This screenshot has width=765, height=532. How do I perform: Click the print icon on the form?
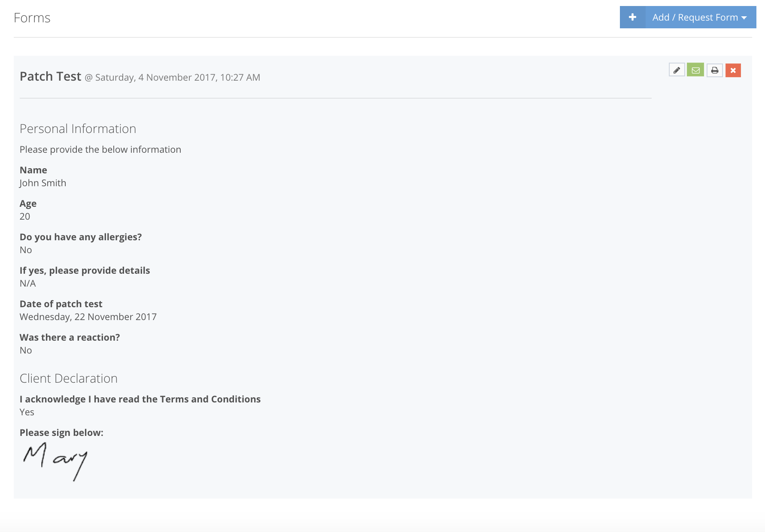pyautogui.click(x=714, y=70)
